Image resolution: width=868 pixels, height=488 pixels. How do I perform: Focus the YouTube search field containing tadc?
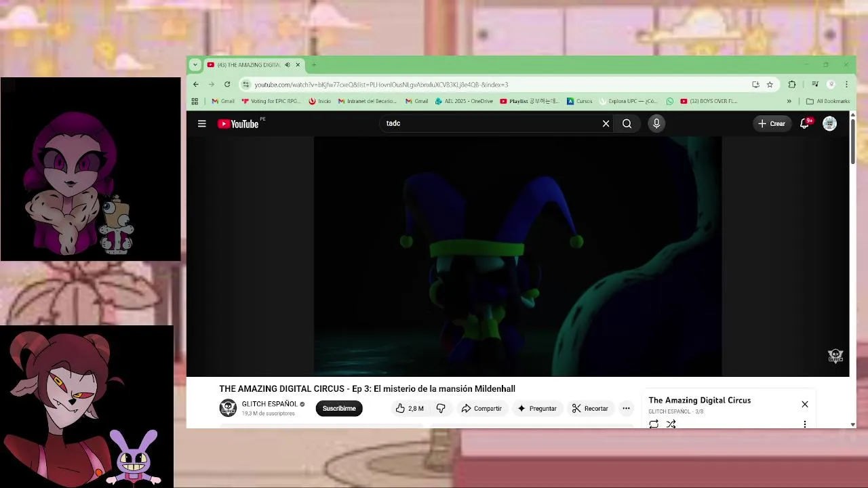pos(492,123)
